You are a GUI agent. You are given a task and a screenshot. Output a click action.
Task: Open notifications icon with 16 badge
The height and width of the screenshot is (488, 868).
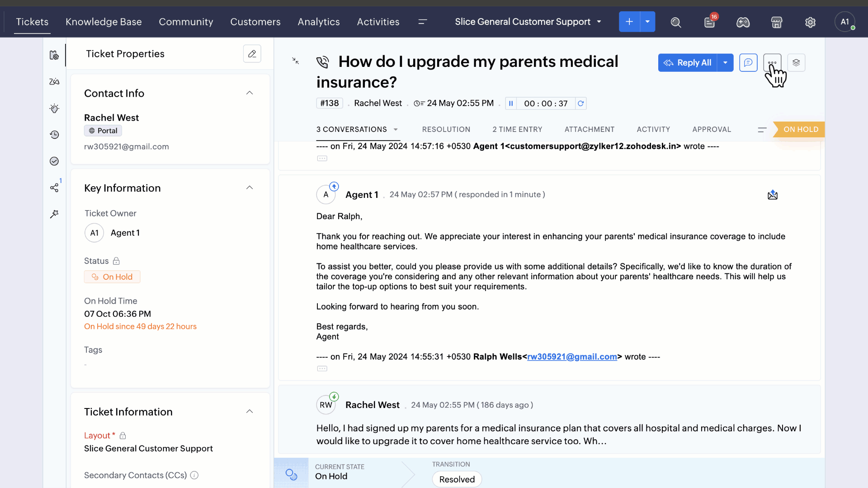click(x=710, y=22)
